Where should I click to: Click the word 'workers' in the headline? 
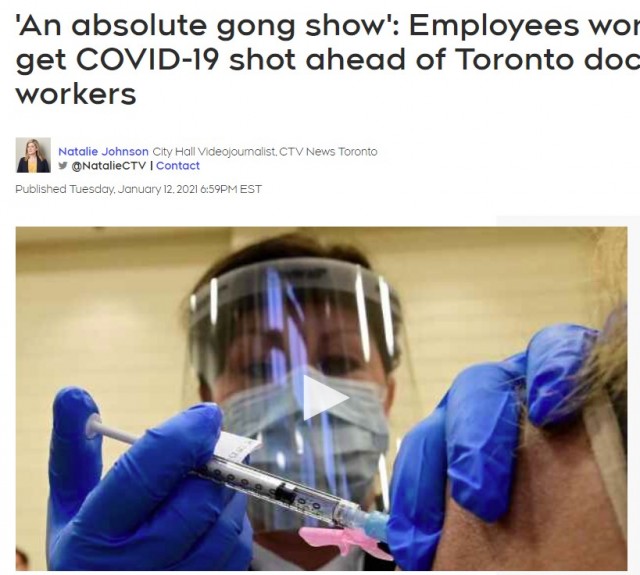(76, 94)
